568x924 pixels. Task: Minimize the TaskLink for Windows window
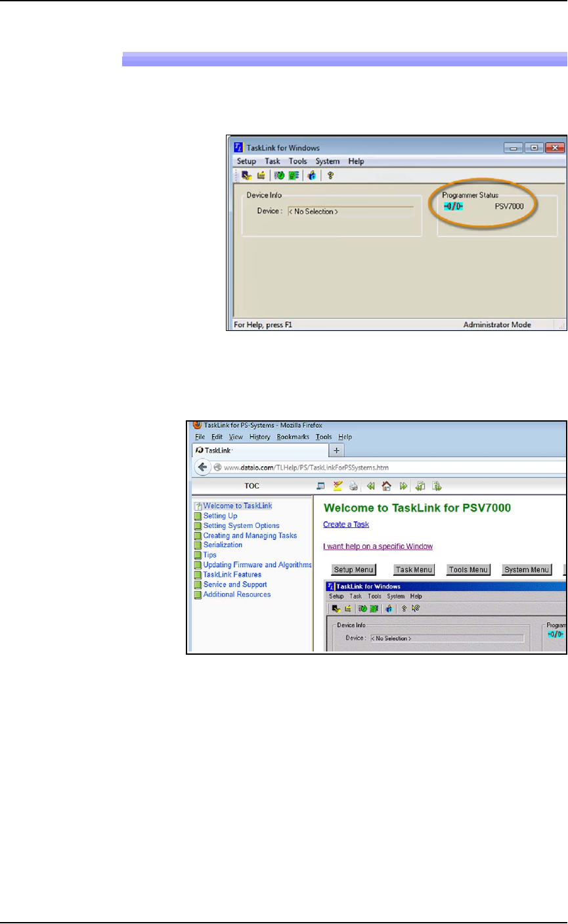(513, 148)
